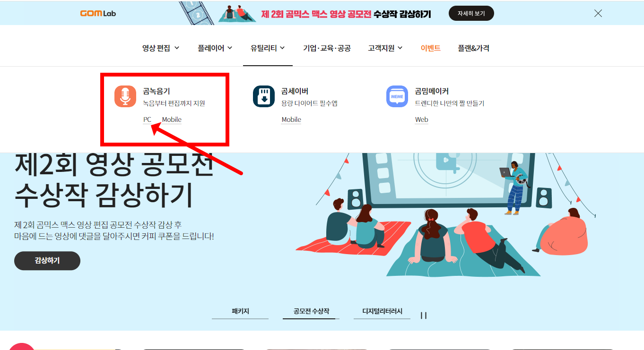Click the 자세히 보기 banner button
Image resolution: width=644 pixels, height=350 pixels.
pos(471,13)
